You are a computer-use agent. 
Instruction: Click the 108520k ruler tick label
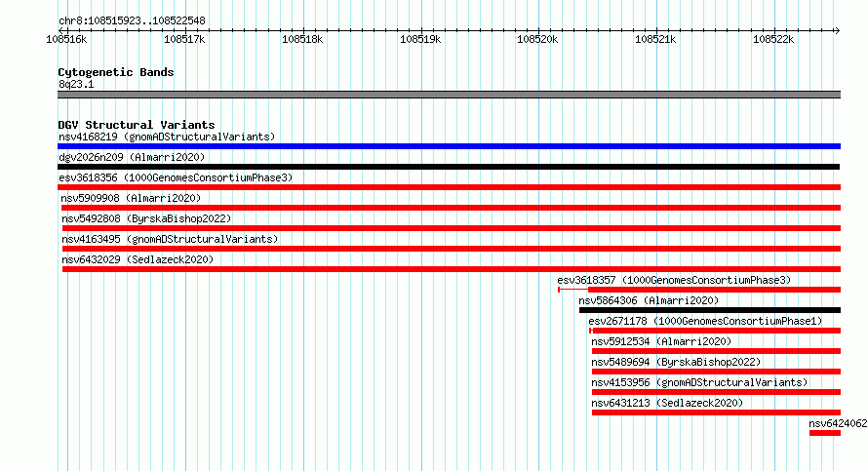(x=537, y=39)
